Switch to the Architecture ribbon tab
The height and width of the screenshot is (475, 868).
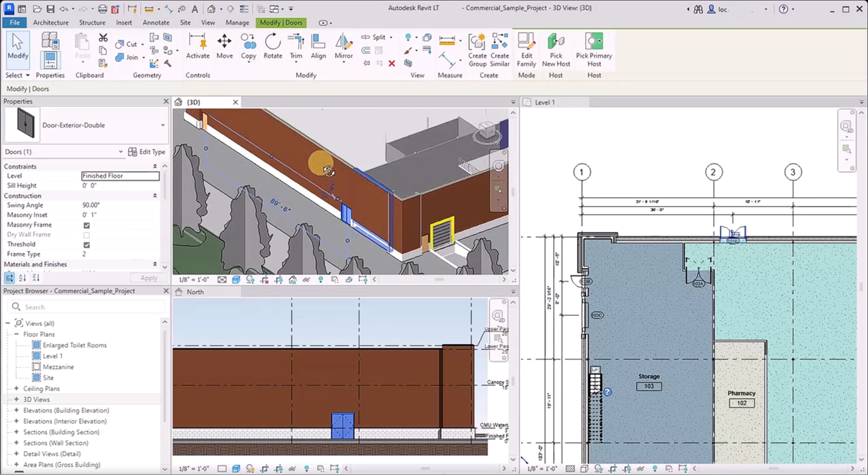51,23
